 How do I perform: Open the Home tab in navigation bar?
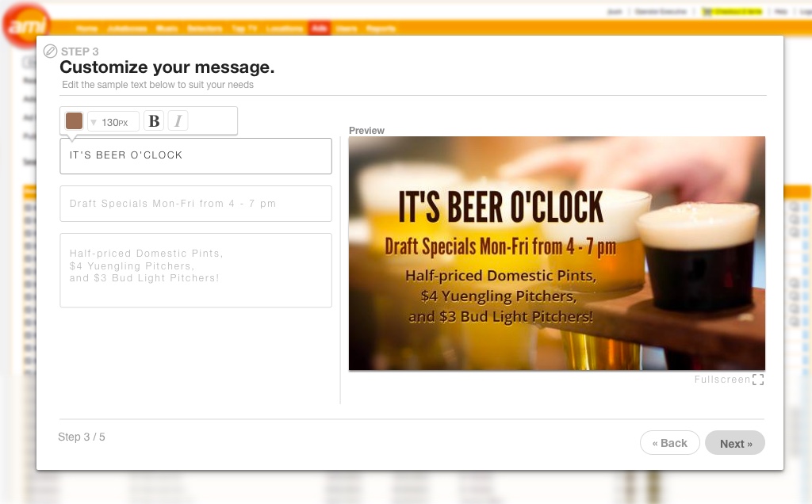pyautogui.click(x=87, y=29)
